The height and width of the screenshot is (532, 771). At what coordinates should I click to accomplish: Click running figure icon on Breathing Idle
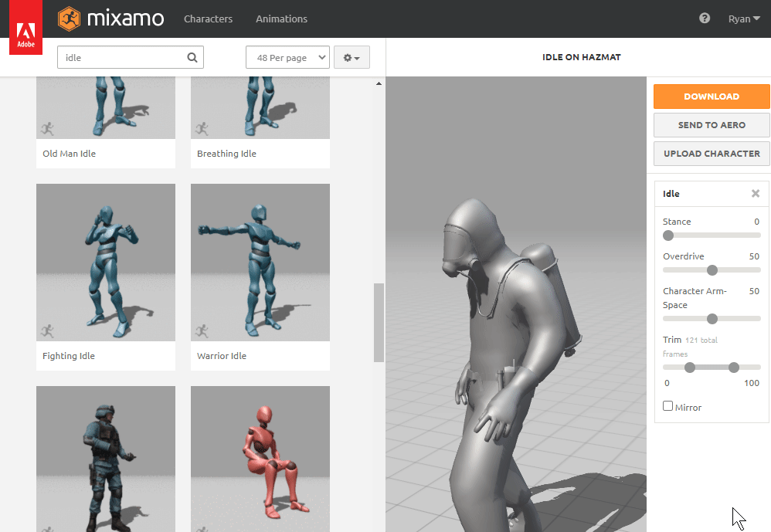coord(202,128)
